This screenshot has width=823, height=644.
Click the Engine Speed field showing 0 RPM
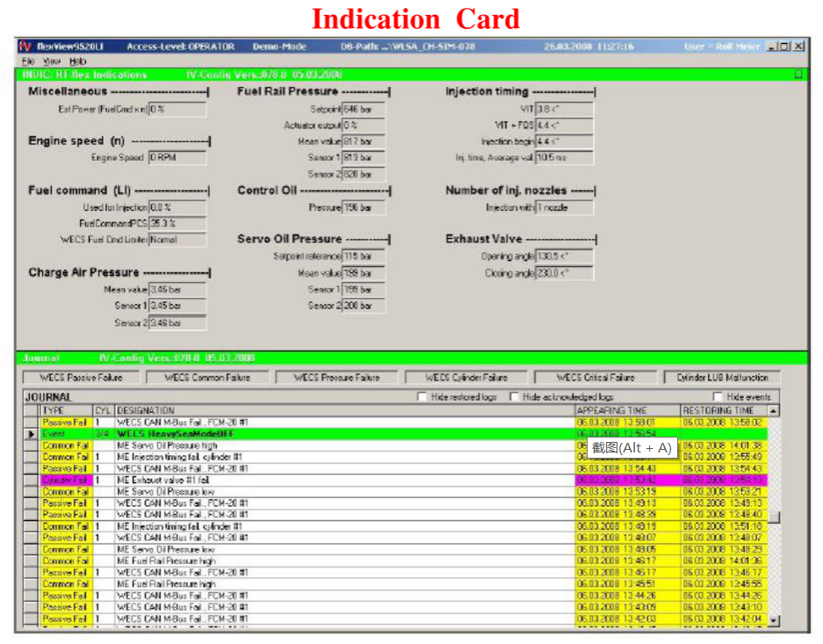[177, 157]
